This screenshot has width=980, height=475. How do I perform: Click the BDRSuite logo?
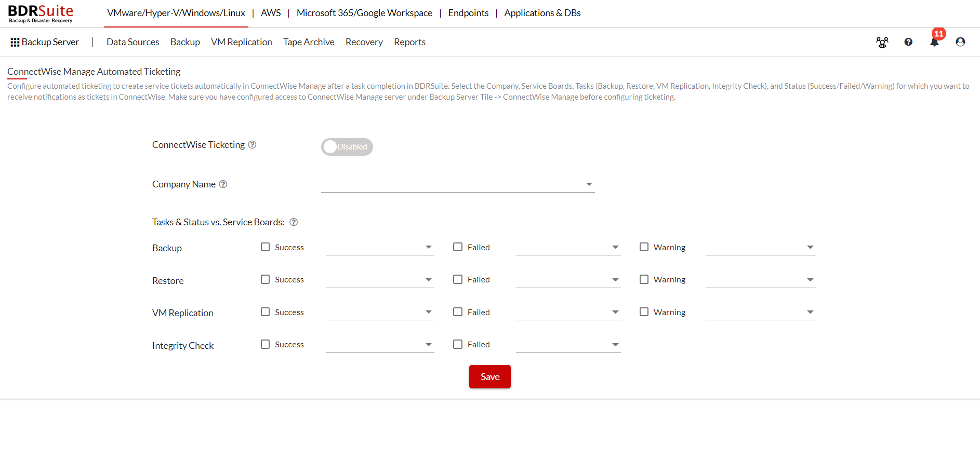[41, 13]
